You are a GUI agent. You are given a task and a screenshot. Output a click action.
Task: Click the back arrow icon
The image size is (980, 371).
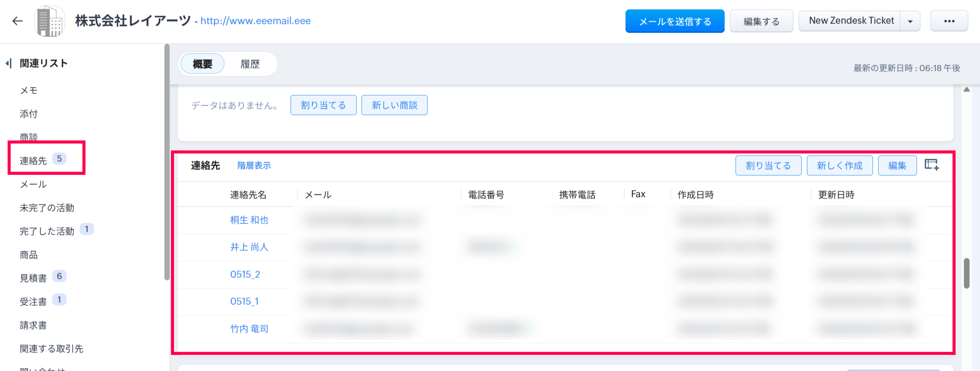[17, 21]
